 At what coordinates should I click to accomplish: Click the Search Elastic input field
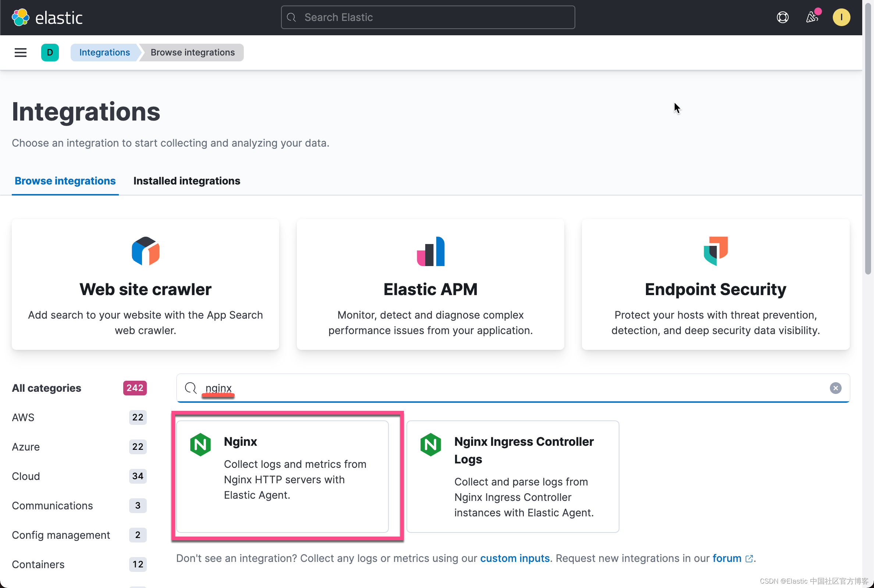tap(428, 17)
